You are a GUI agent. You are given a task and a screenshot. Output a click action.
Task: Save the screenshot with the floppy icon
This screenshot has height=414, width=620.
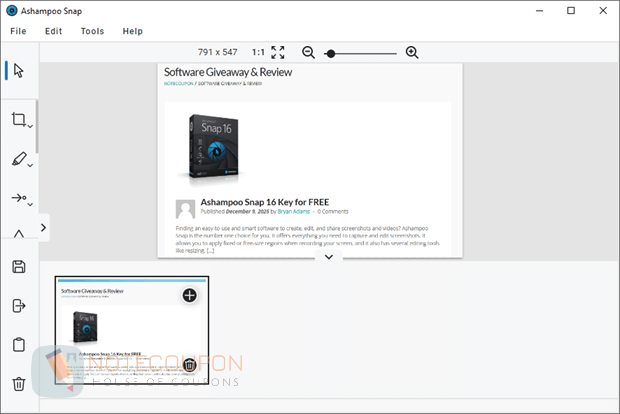19,267
